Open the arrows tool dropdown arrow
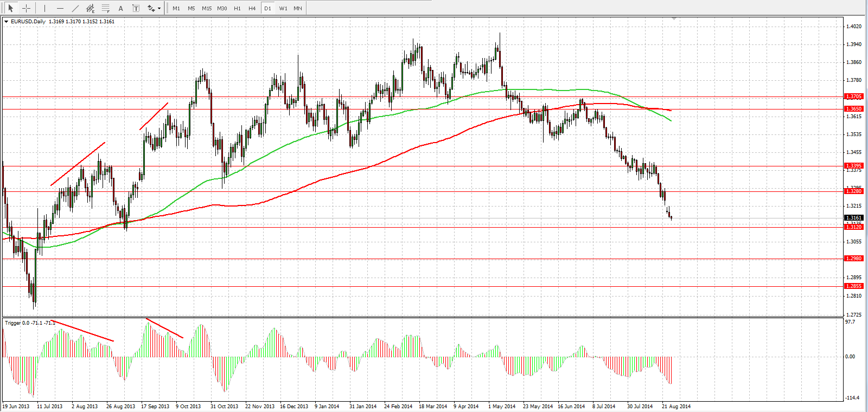Image resolution: width=868 pixels, height=412 pixels. pos(159,9)
